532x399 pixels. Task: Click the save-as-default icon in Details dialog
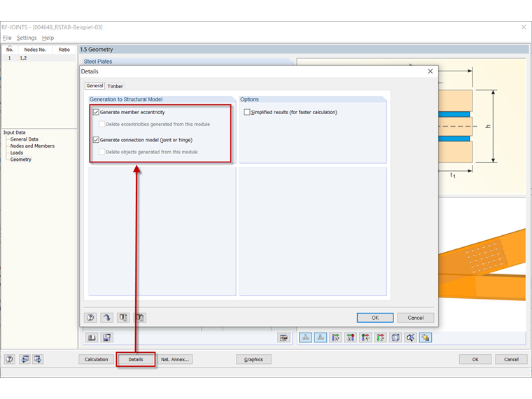pyautogui.click(x=140, y=318)
